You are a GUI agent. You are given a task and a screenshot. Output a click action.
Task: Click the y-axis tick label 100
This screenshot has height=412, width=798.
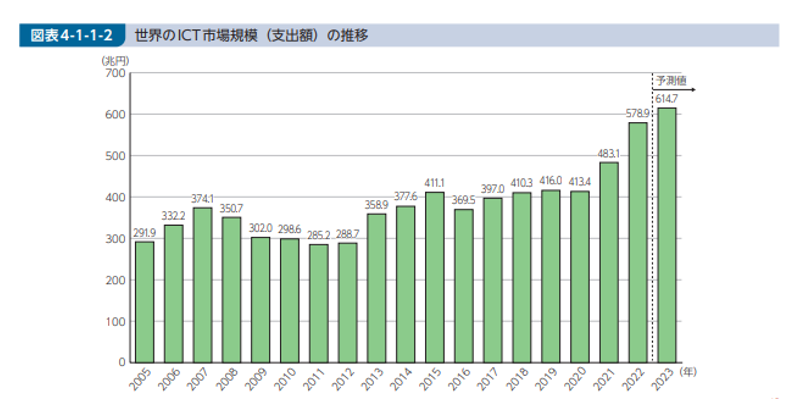click(x=116, y=321)
